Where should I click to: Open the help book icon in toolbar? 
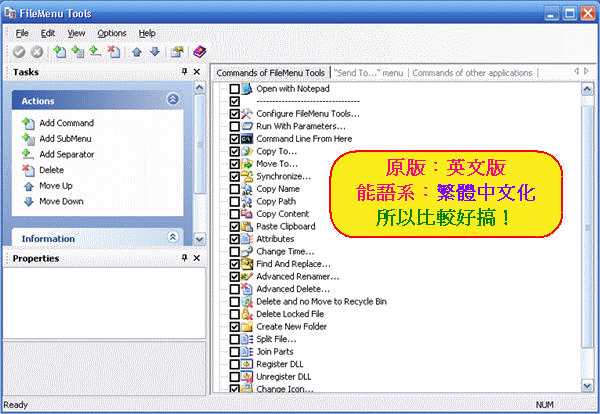[x=198, y=52]
